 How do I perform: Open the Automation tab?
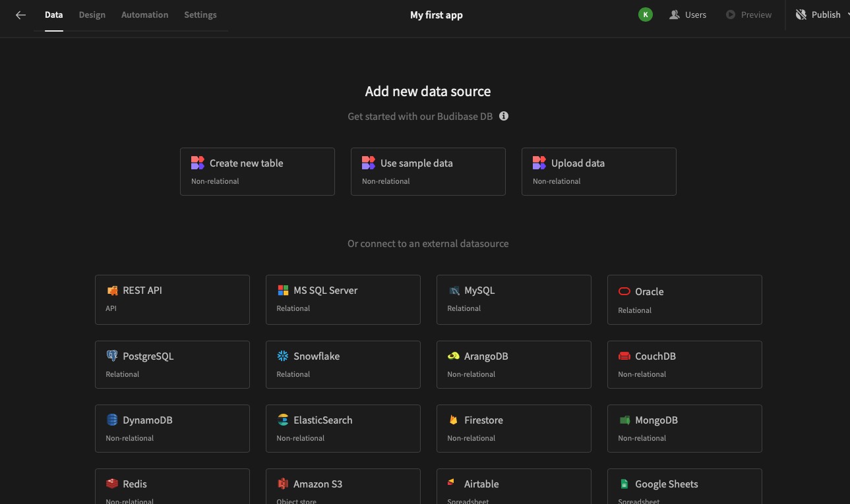coord(144,14)
